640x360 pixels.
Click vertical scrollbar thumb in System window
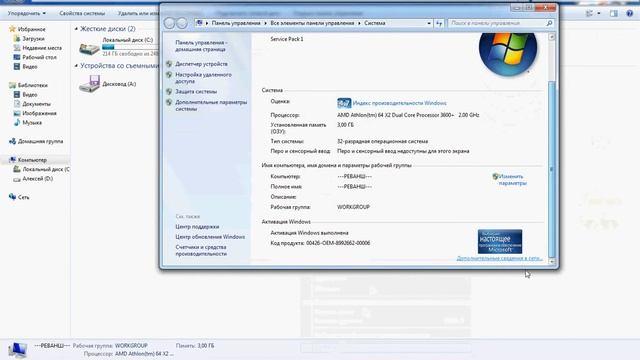coord(552,169)
